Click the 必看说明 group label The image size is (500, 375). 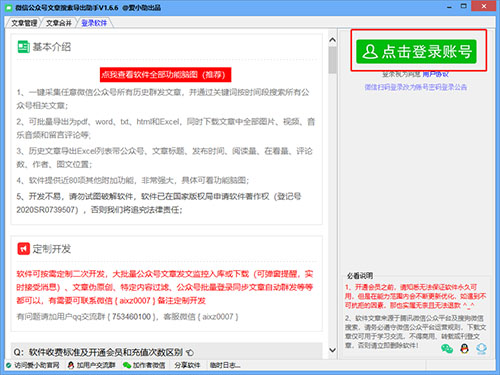point(360,276)
